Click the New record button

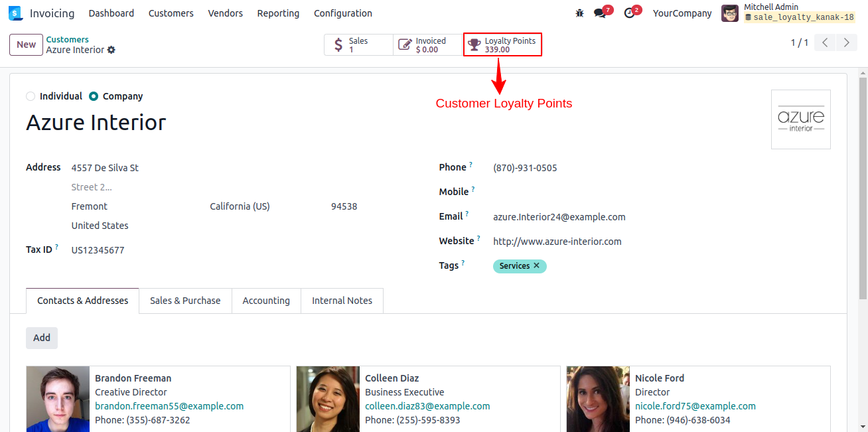click(26, 44)
